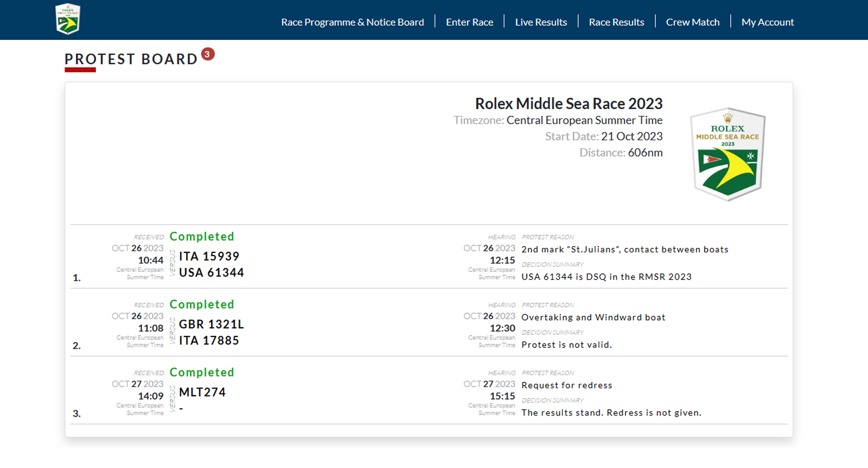Click received time 10:44
This screenshot has height=468, width=868.
(x=151, y=260)
